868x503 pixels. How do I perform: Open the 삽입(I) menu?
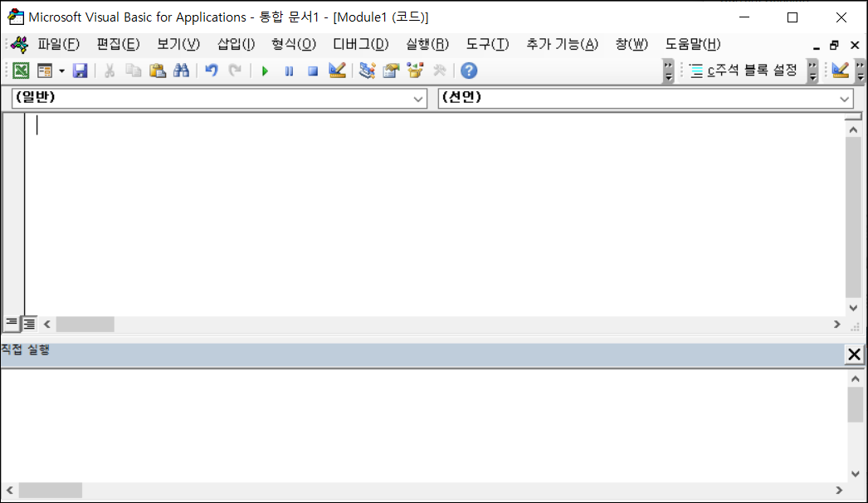(236, 44)
